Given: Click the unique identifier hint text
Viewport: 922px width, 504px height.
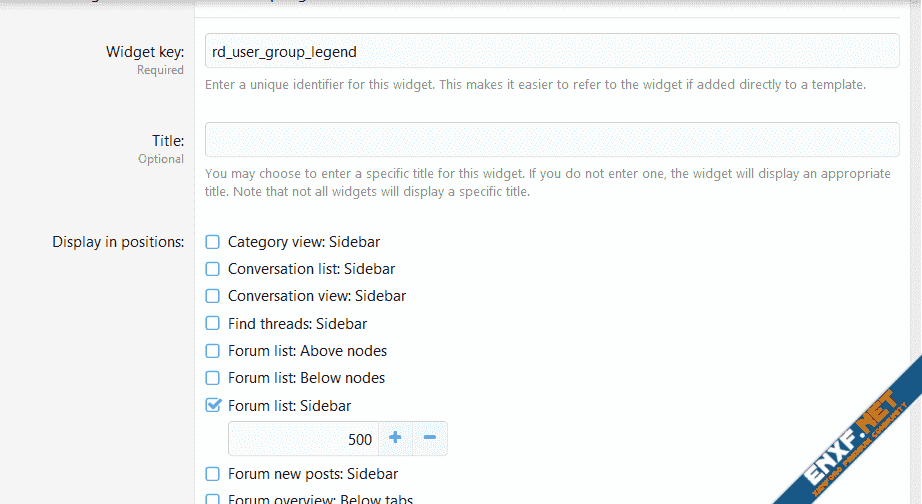Looking at the screenshot, I should [x=535, y=85].
